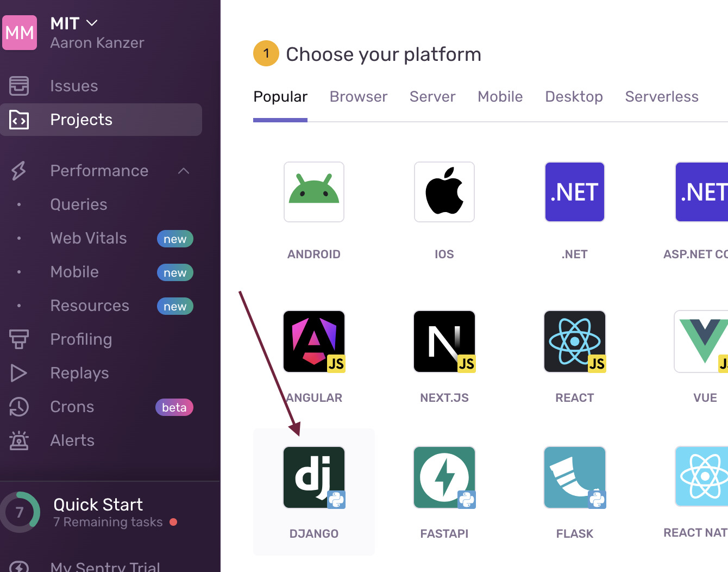Select the FastAPI platform icon
Image resolution: width=728 pixels, height=572 pixels.
click(x=444, y=477)
